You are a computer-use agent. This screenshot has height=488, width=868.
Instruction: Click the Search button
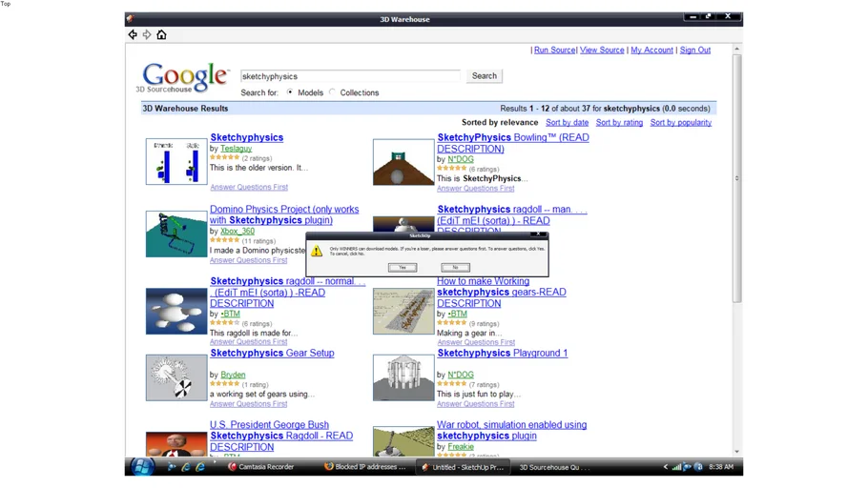(485, 76)
